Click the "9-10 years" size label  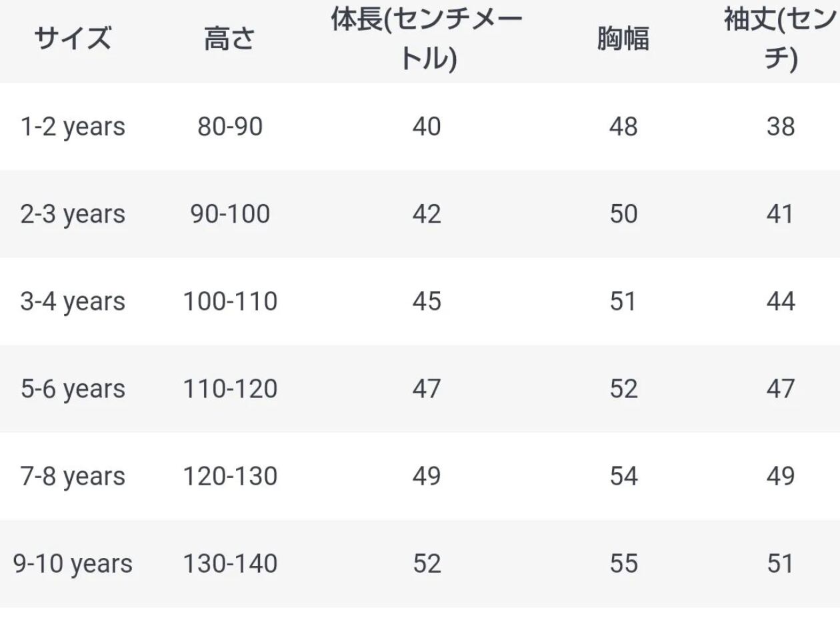coord(73,564)
